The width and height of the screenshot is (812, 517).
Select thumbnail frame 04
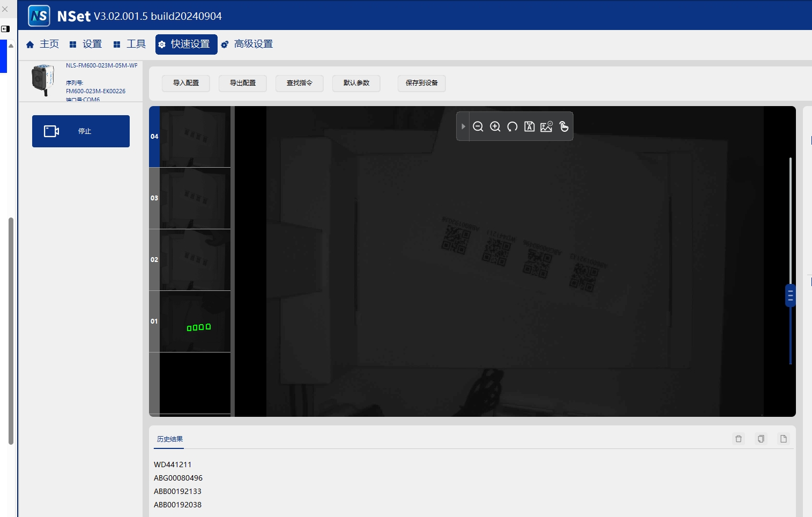click(190, 137)
